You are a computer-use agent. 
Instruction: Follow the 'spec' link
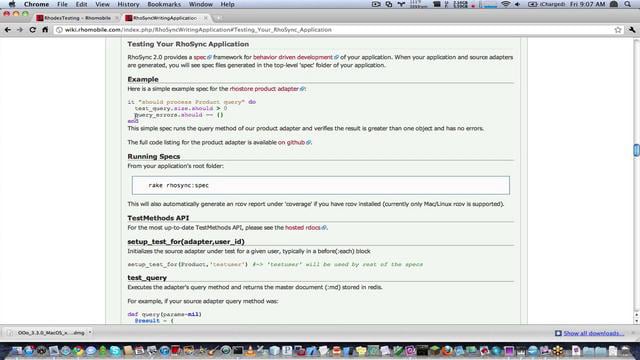tap(200, 58)
